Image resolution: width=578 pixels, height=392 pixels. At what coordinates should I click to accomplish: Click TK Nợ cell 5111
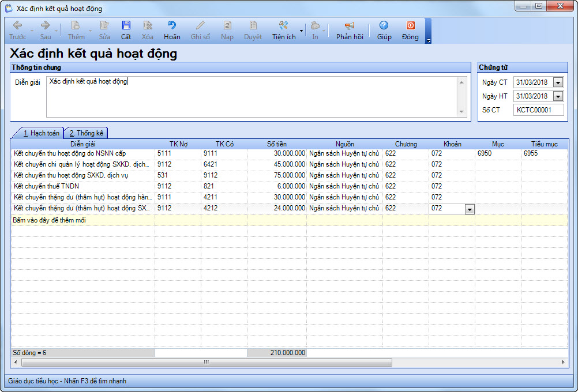click(x=178, y=154)
